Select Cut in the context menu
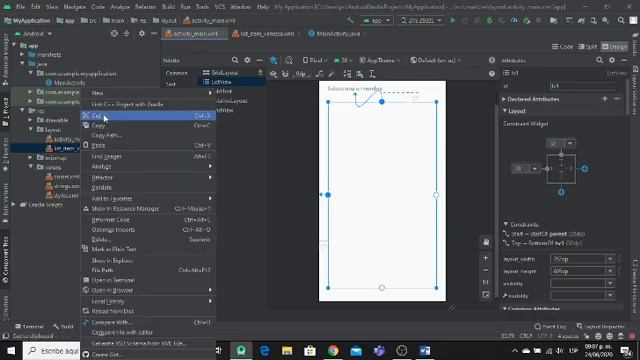 [148, 116]
